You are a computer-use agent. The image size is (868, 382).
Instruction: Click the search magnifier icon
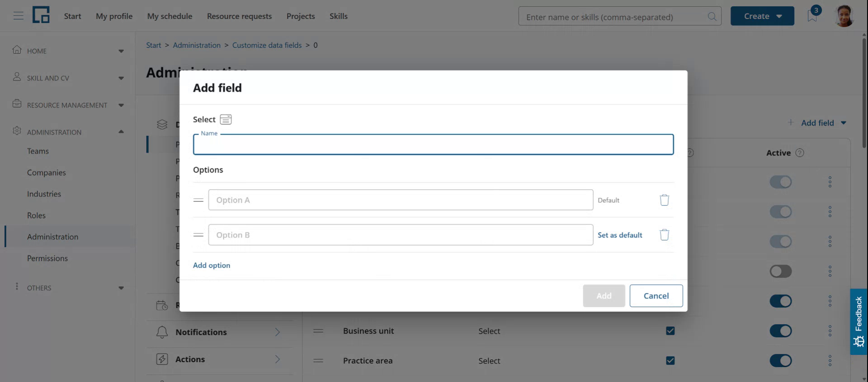click(x=712, y=17)
